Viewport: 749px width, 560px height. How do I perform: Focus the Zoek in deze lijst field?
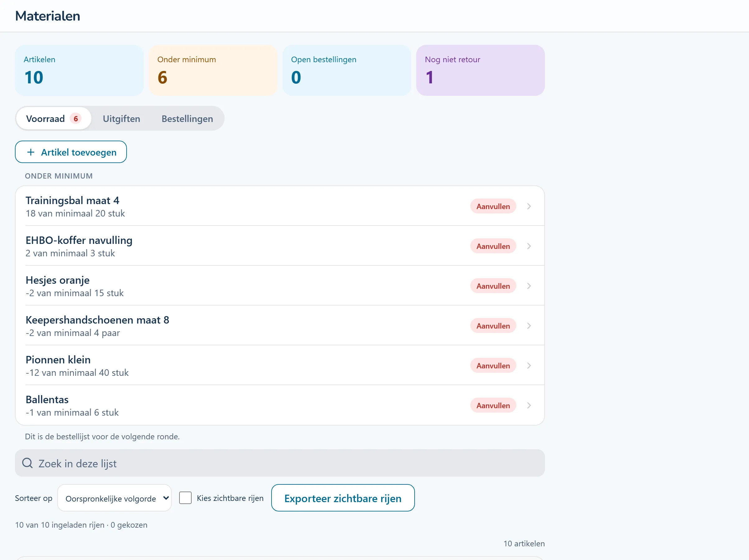coord(280,463)
